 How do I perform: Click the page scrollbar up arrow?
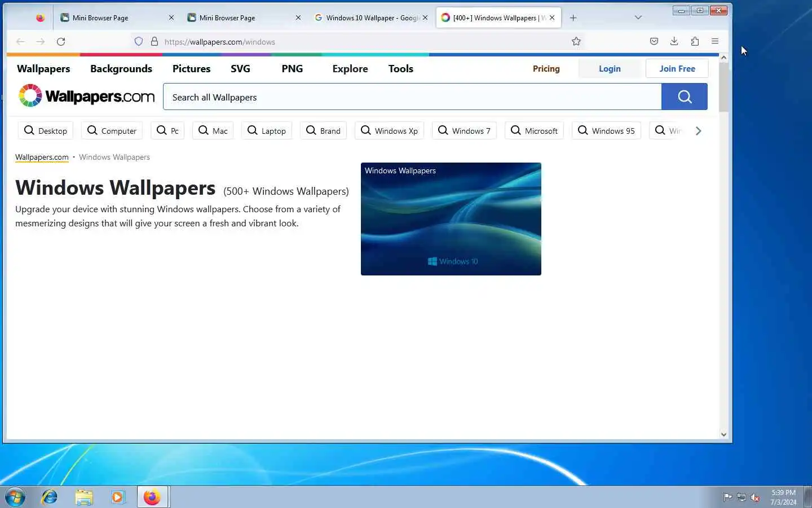click(x=723, y=58)
